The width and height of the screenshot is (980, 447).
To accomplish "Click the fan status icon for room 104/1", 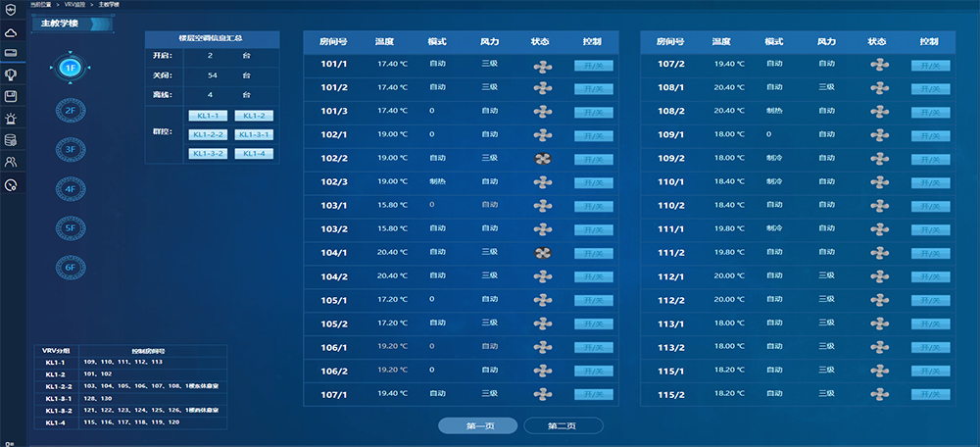I will [x=542, y=252].
